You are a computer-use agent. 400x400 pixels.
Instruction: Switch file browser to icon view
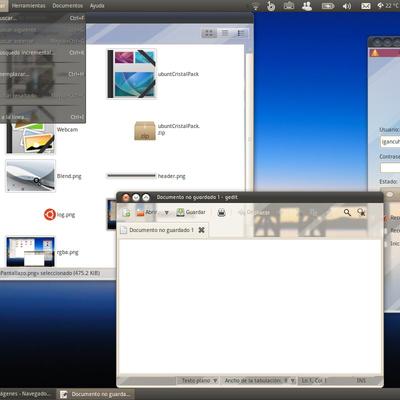209,33
